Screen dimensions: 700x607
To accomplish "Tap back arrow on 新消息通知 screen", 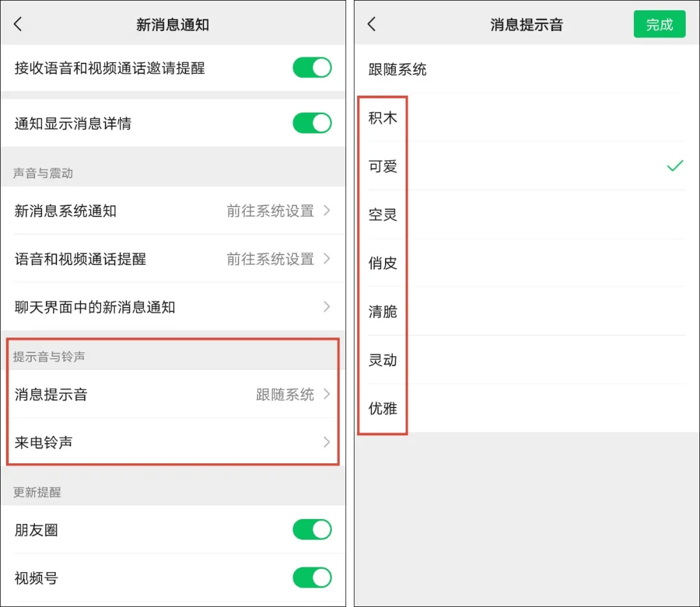I will pyautogui.click(x=18, y=25).
